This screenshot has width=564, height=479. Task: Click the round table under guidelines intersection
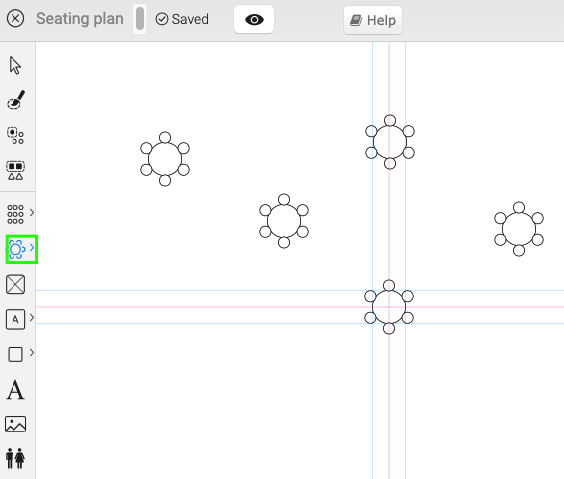click(389, 307)
